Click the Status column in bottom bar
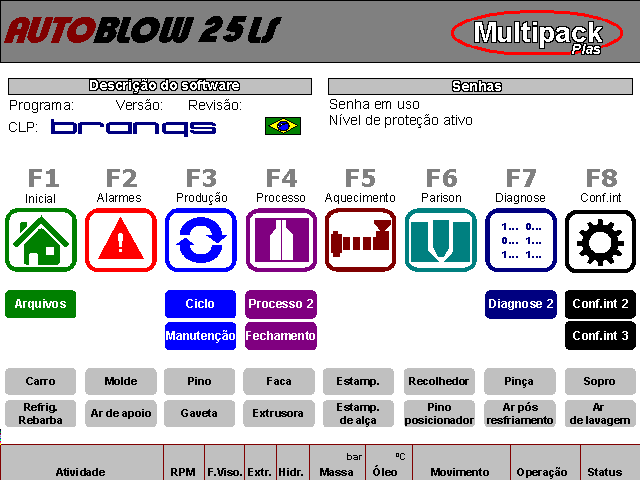 [610, 464]
